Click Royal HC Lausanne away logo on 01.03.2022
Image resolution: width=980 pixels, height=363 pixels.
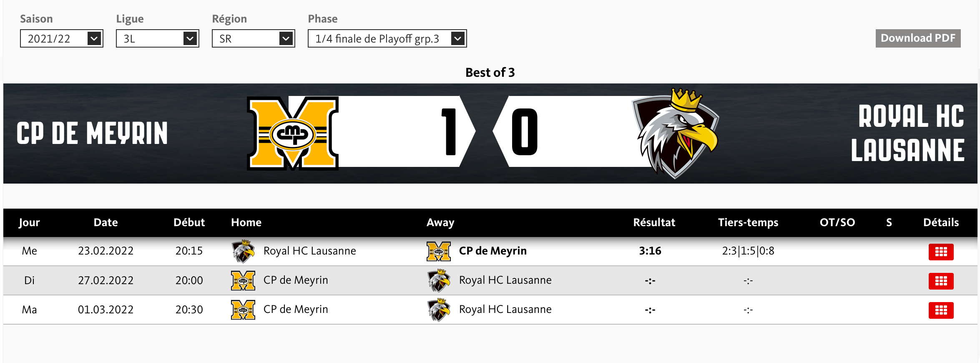pyautogui.click(x=439, y=310)
